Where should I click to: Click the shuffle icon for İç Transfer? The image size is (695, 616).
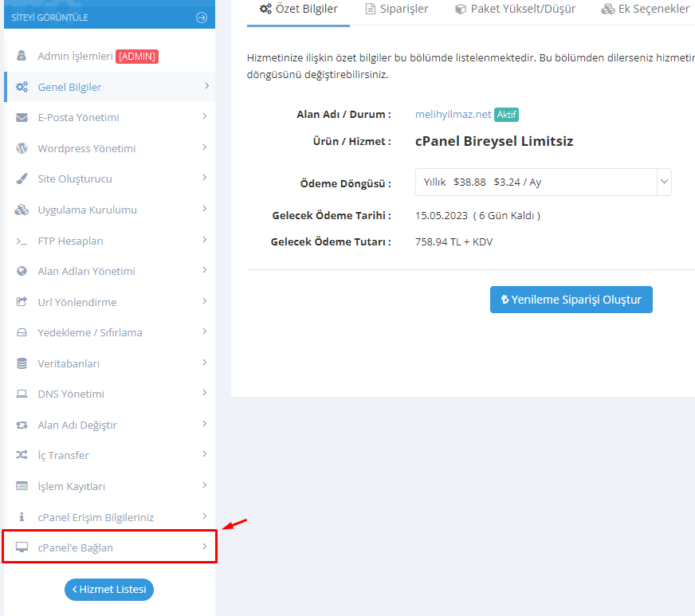pos(22,455)
